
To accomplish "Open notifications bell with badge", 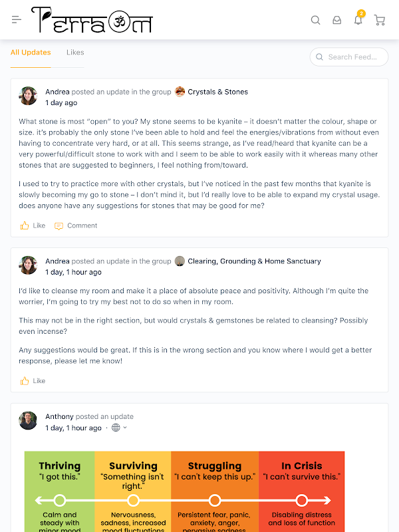I will tap(358, 19).
